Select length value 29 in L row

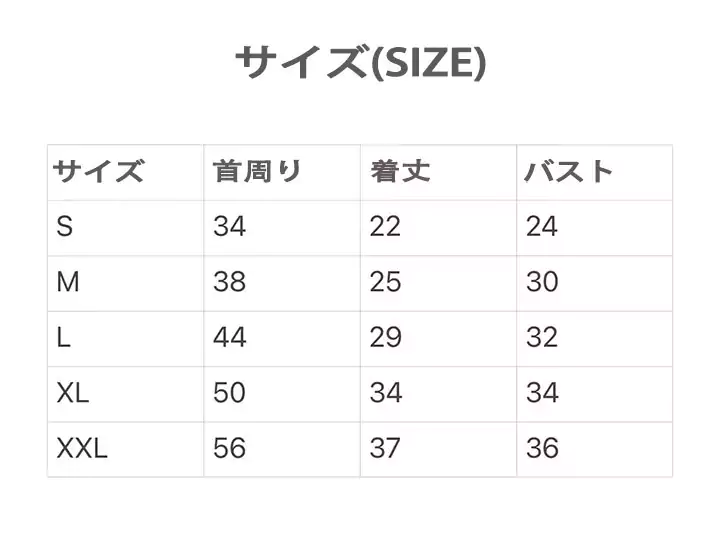[x=385, y=338]
